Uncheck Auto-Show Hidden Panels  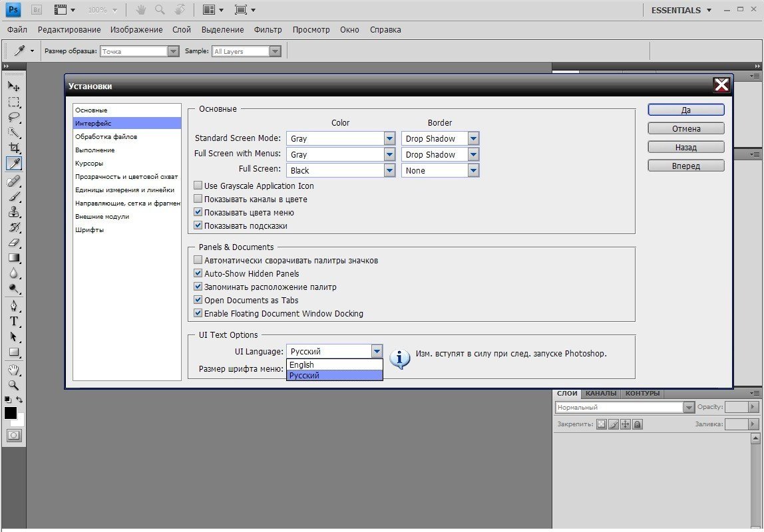click(x=198, y=274)
